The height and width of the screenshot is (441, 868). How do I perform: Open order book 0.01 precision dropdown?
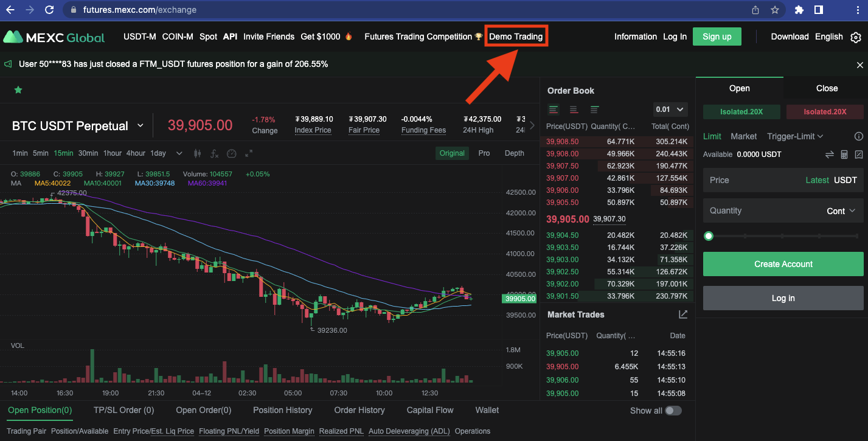(x=670, y=109)
